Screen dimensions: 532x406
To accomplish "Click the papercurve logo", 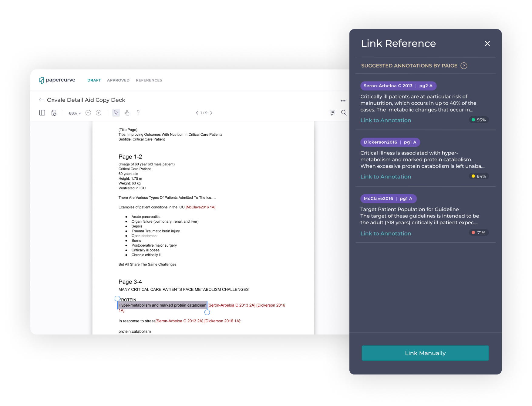I will [x=57, y=80].
